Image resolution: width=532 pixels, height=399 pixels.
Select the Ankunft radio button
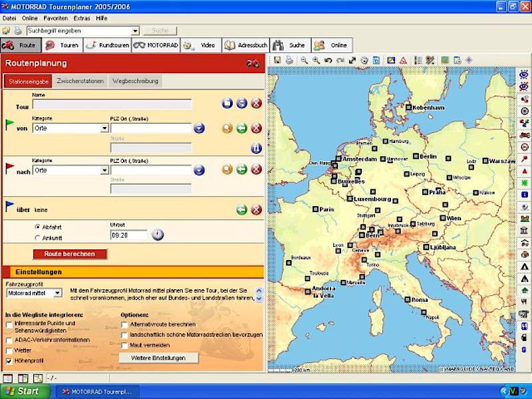[x=38, y=238]
